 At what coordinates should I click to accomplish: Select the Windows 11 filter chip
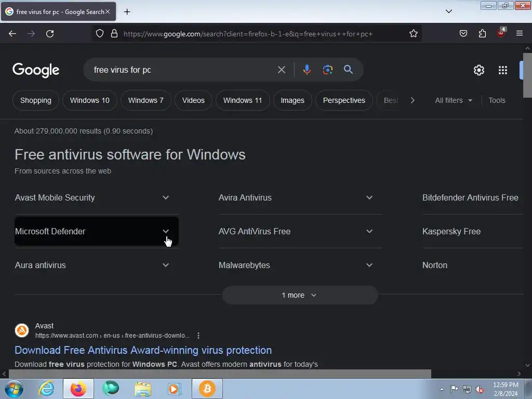(x=243, y=100)
